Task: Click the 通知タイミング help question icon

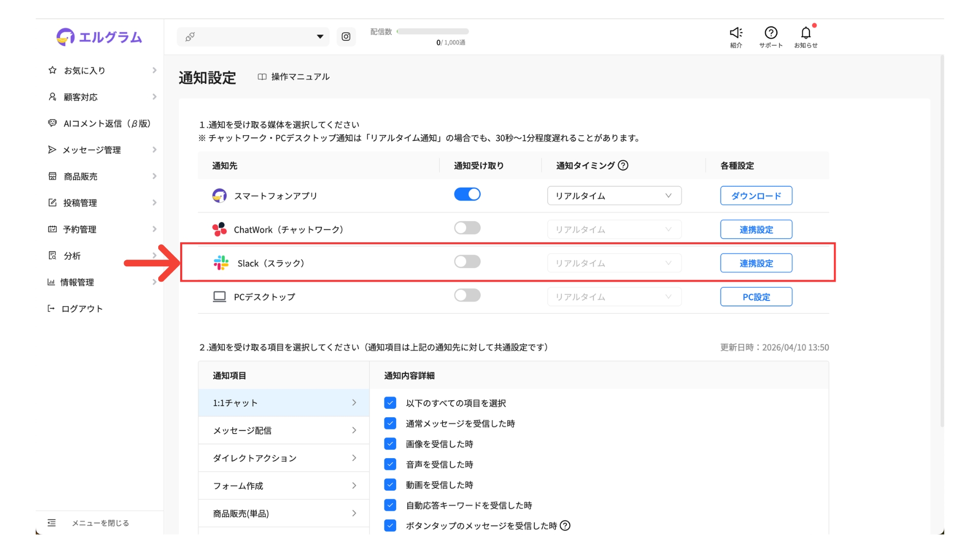Action: (623, 165)
